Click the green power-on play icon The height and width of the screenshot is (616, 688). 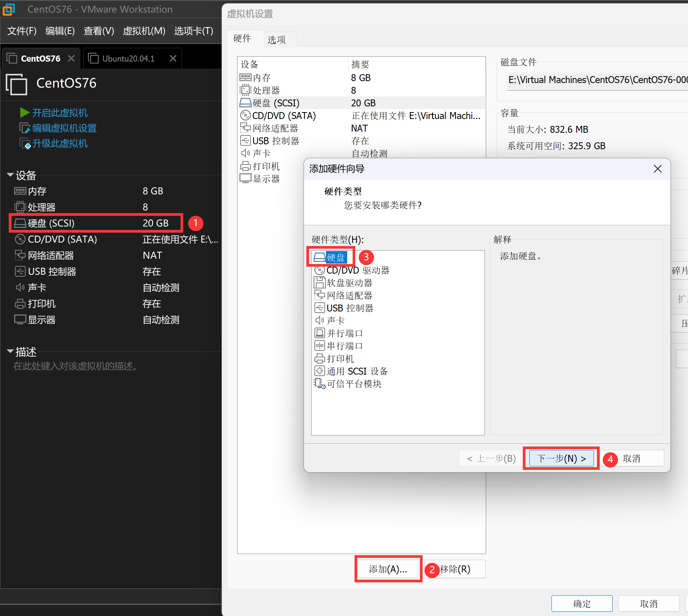coord(25,112)
